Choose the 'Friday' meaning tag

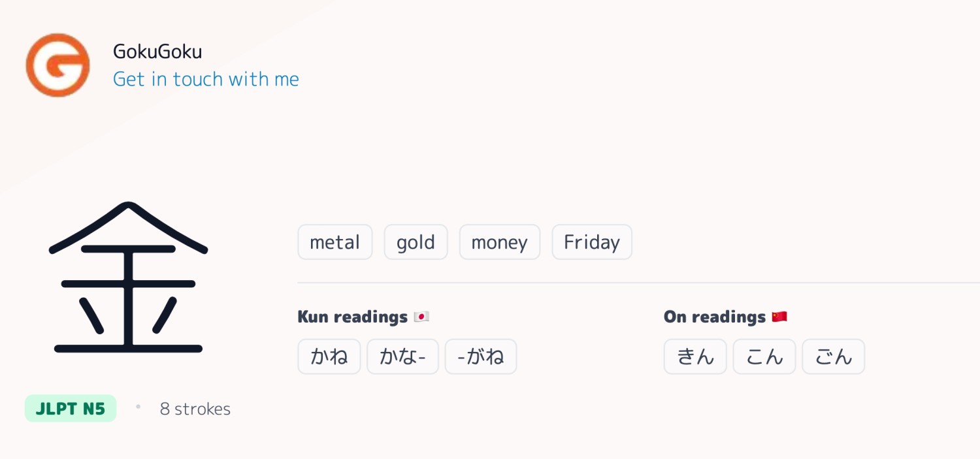(x=592, y=242)
